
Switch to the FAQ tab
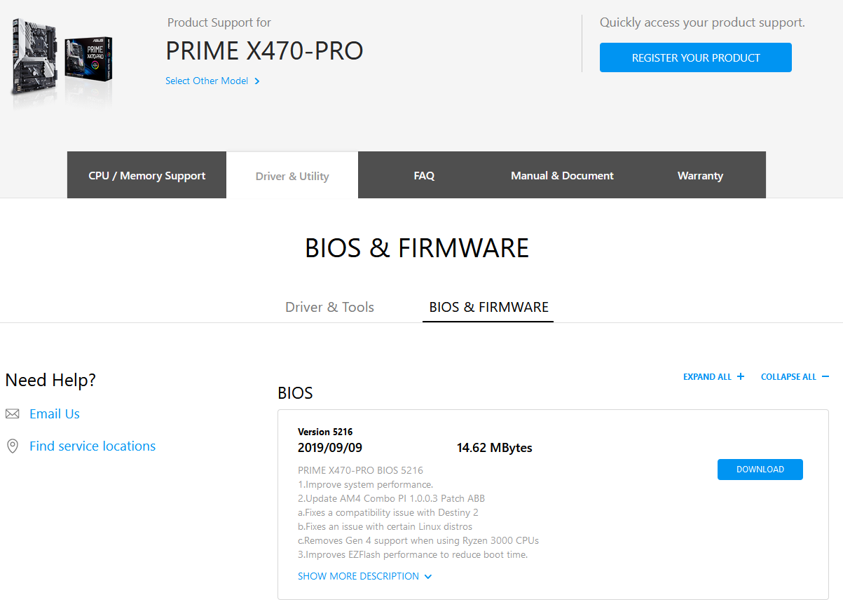tap(424, 175)
